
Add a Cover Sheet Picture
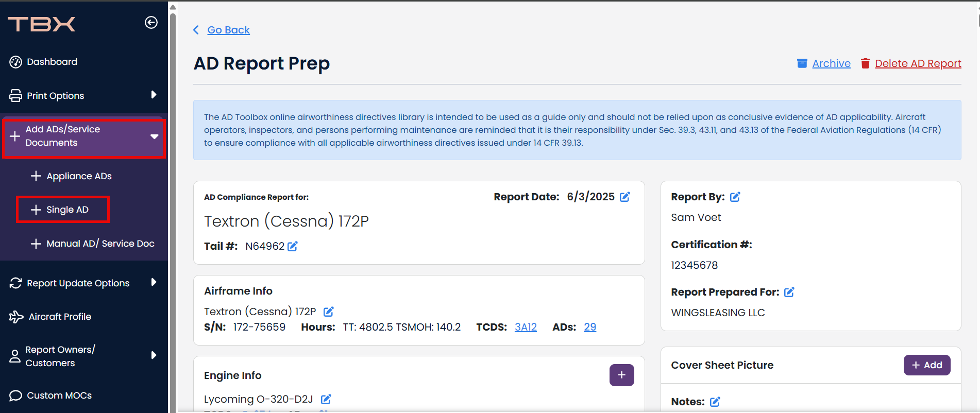(927, 365)
